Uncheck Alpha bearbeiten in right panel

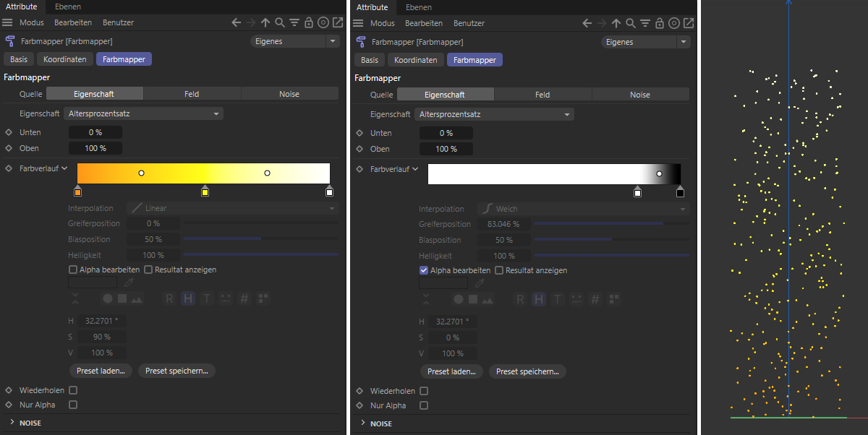tap(424, 270)
